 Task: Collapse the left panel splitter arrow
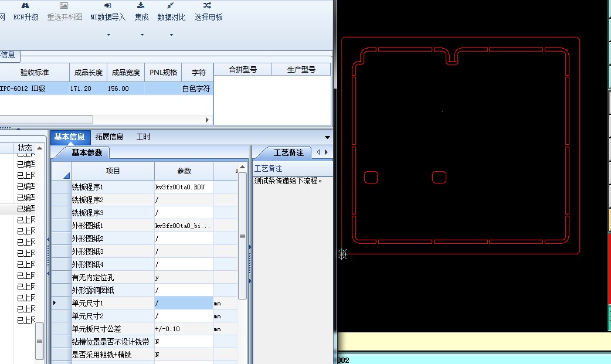48,239
